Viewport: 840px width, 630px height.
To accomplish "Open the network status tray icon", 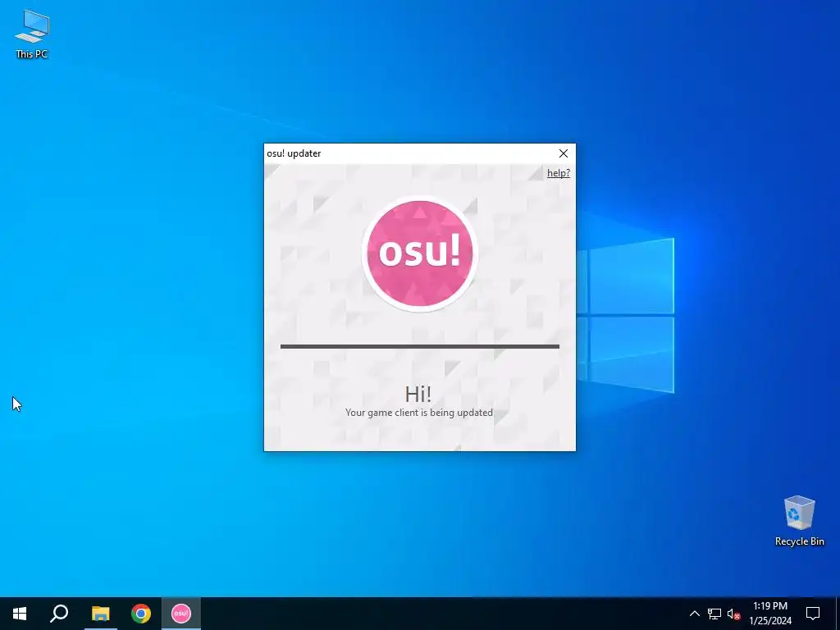I will pyautogui.click(x=714, y=614).
